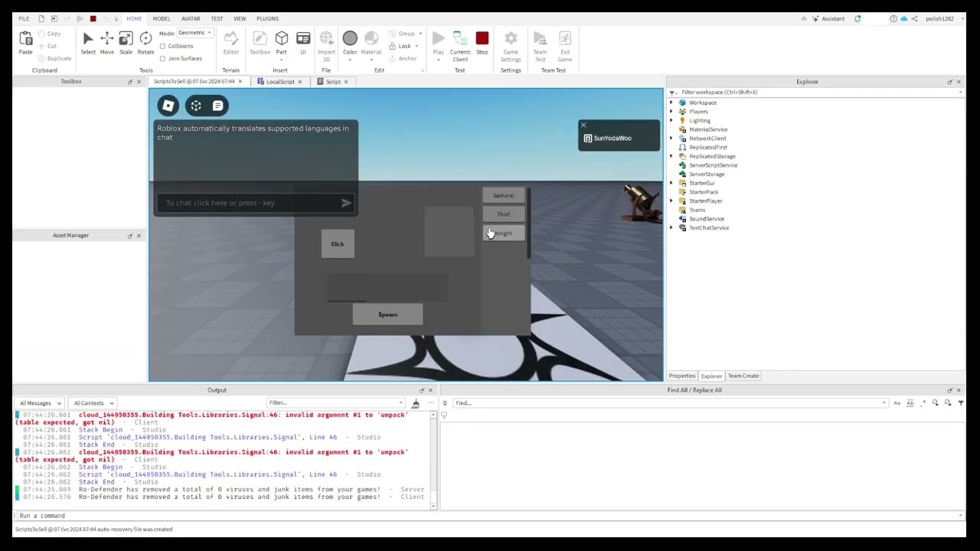
Task: Click the Click button in game GUI
Action: tap(338, 244)
